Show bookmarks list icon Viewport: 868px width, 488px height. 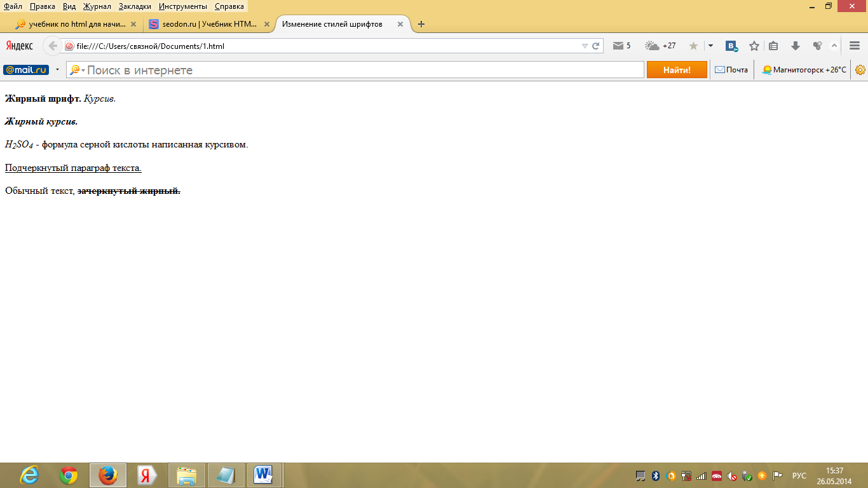(773, 46)
